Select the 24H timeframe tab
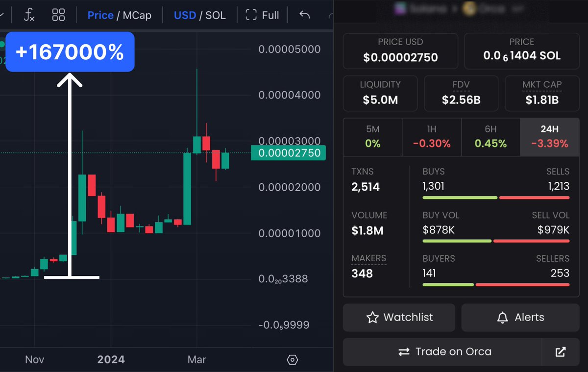 coord(549,137)
